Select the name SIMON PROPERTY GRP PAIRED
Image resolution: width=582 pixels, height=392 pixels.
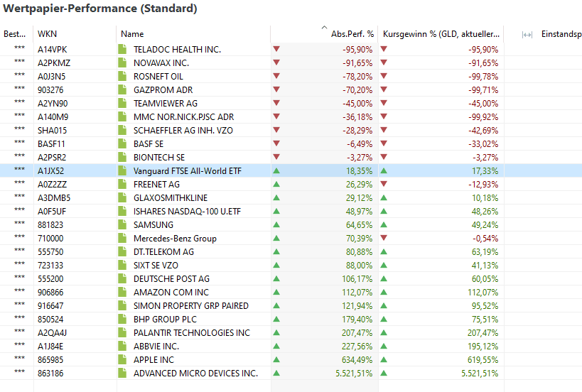(191, 306)
